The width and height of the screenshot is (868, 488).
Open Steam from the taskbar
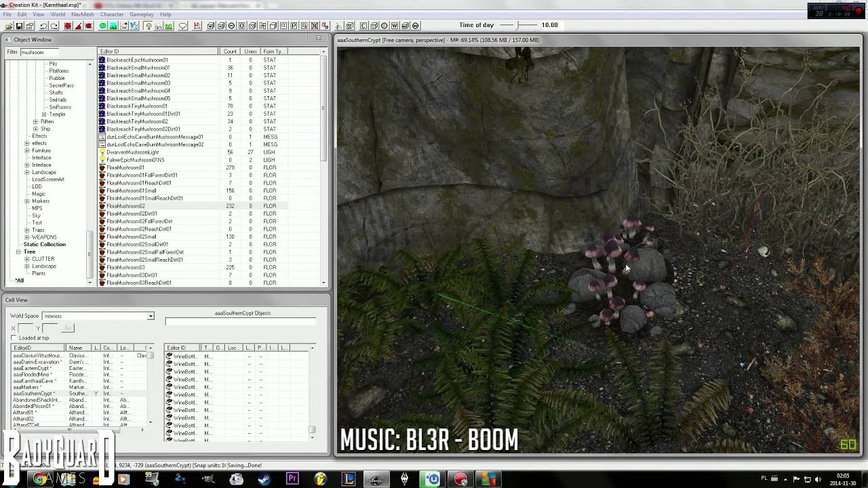pos(264,479)
